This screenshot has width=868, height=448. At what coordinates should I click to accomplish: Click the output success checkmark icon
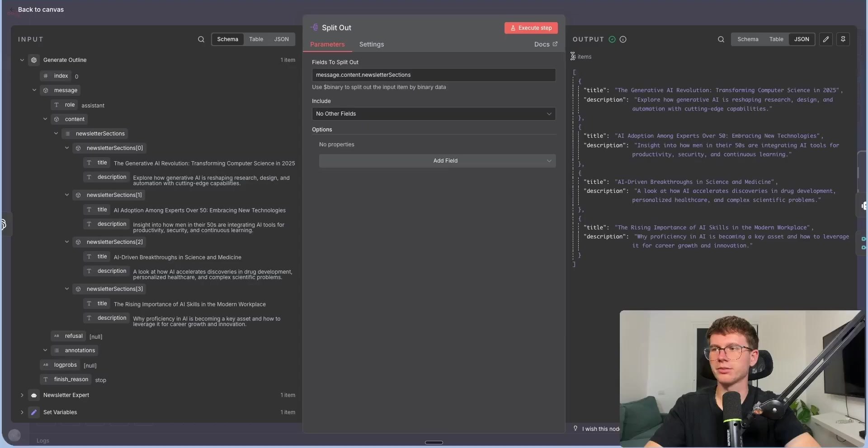click(612, 39)
